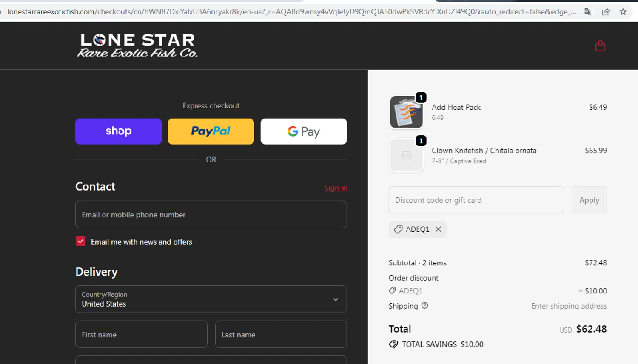This screenshot has height=364, width=638.
Task: Remove the ADEQ1 discount code with the X
Action: 439,229
